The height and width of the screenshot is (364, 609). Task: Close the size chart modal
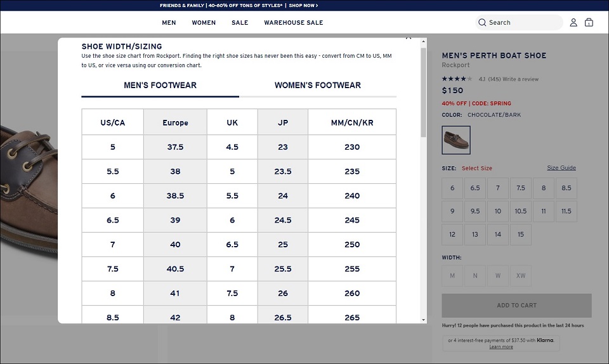pyautogui.click(x=408, y=39)
